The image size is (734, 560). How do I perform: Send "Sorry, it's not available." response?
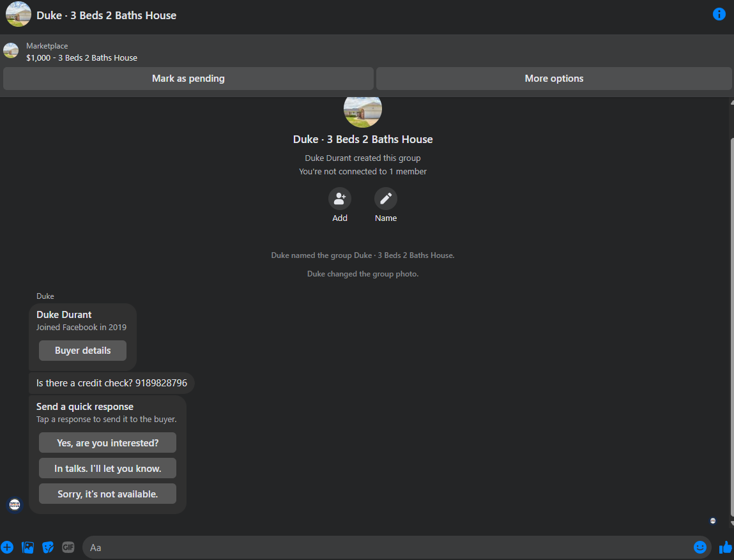108,494
